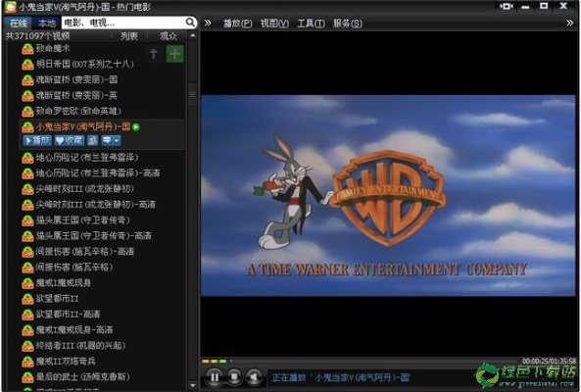Toggle the compact mode button in title bar

coord(507,6)
